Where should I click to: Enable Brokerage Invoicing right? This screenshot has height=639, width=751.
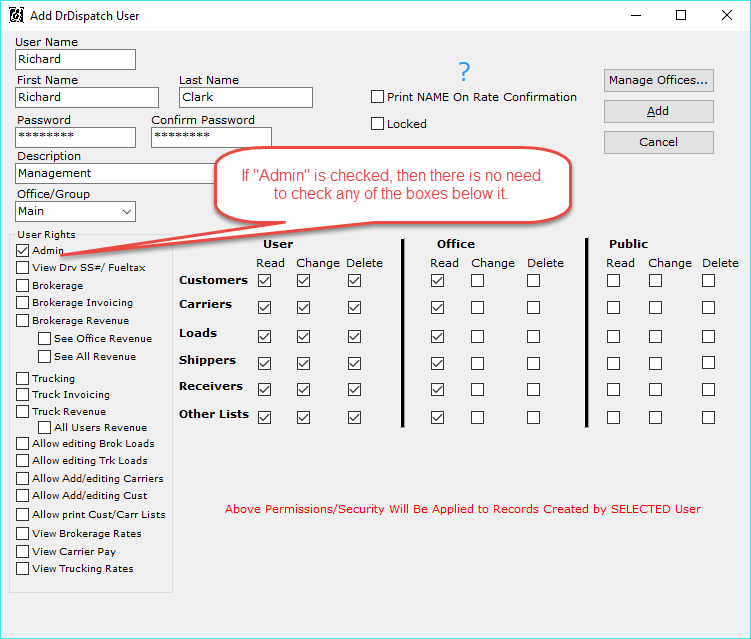click(23, 303)
